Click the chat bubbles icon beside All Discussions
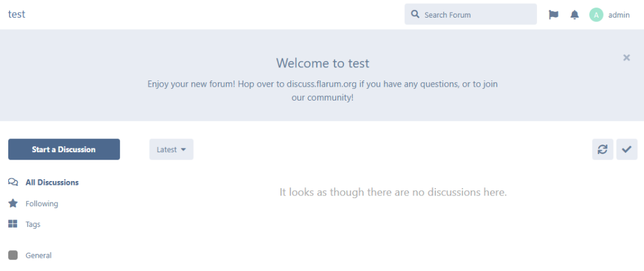 (13, 182)
